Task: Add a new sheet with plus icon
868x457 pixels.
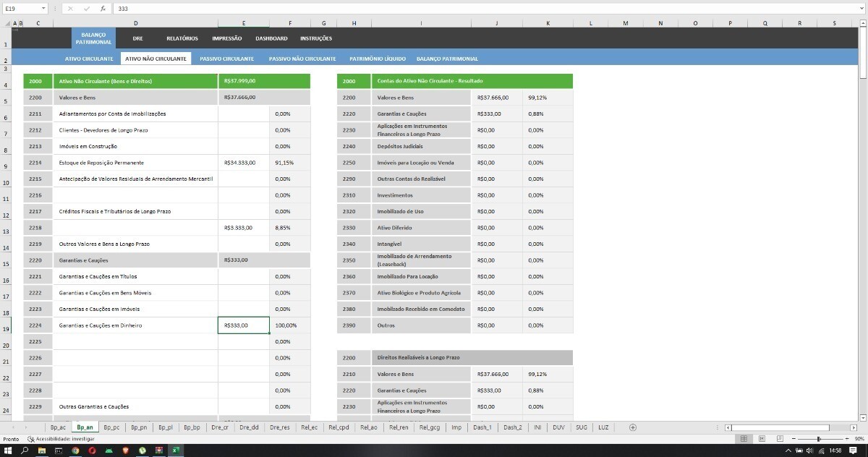Action: click(632, 427)
